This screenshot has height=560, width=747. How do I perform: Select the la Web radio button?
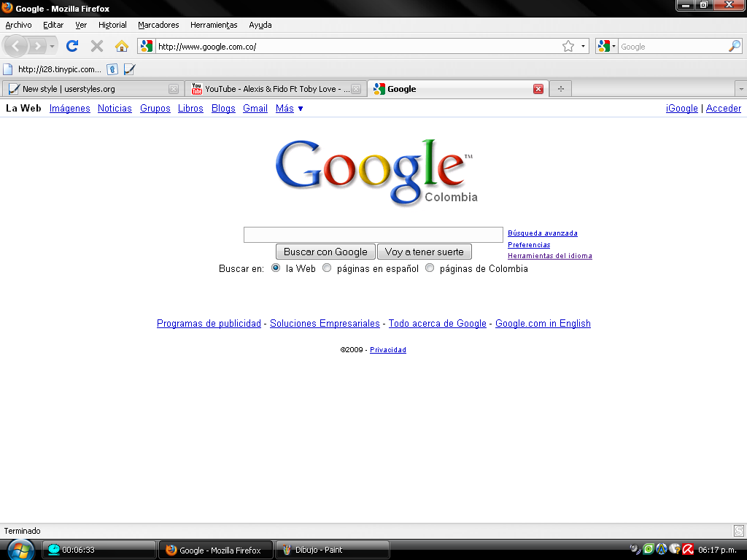click(x=275, y=268)
